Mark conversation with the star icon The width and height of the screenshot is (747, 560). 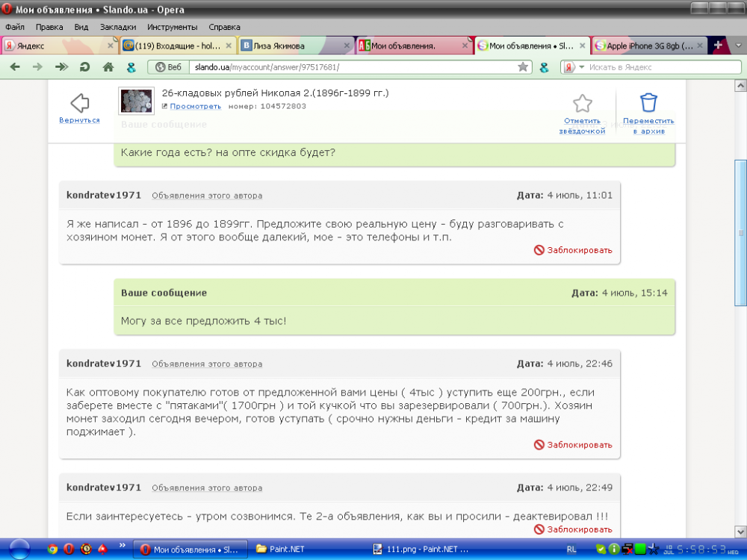(582, 103)
